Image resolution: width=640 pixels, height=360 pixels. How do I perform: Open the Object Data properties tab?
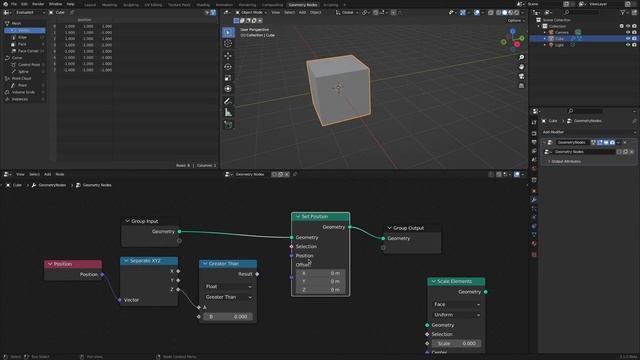click(534, 234)
